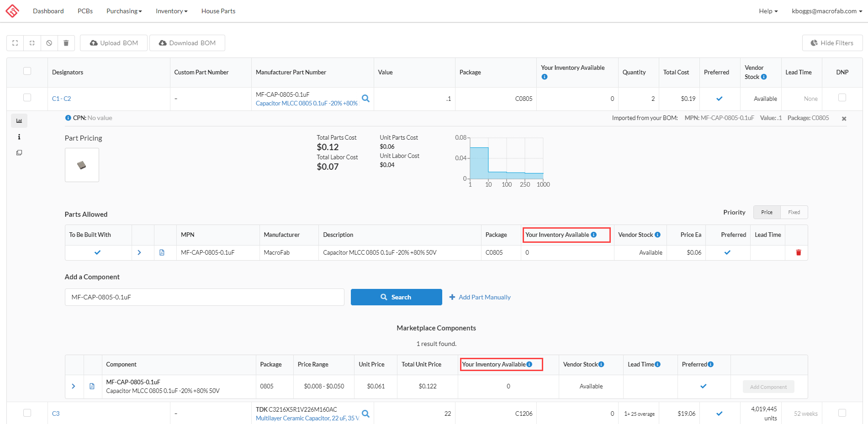Viewport: 868px width, 424px height.
Task: Toggle Preferred checkmark in Marketplace result
Action: (703, 386)
